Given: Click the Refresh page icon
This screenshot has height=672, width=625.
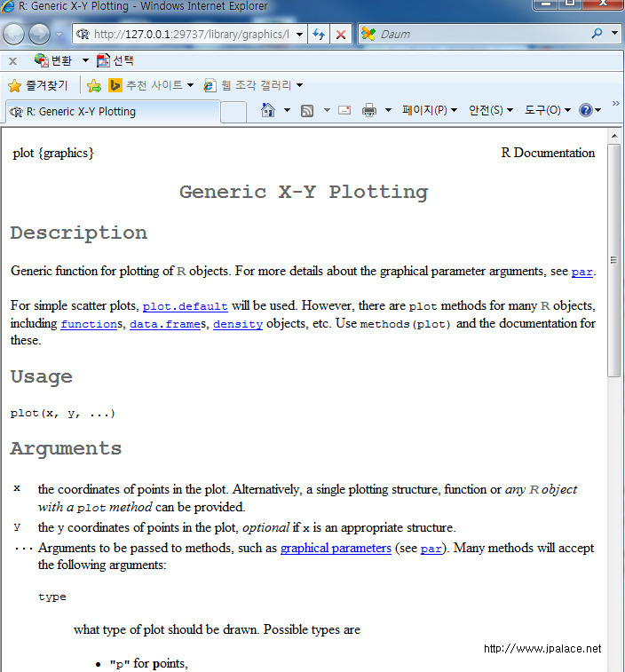Looking at the screenshot, I should [x=319, y=34].
